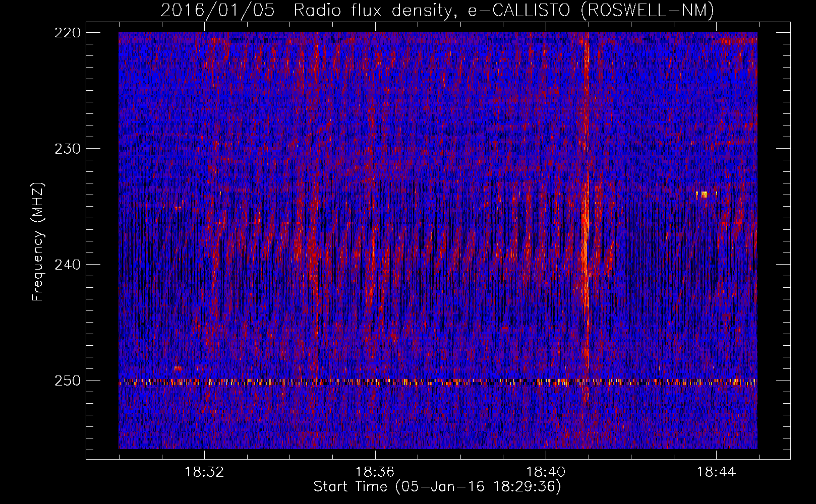Click the 240 frequency tick label
The height and width of the screenshot is (504, 816).
67,265
